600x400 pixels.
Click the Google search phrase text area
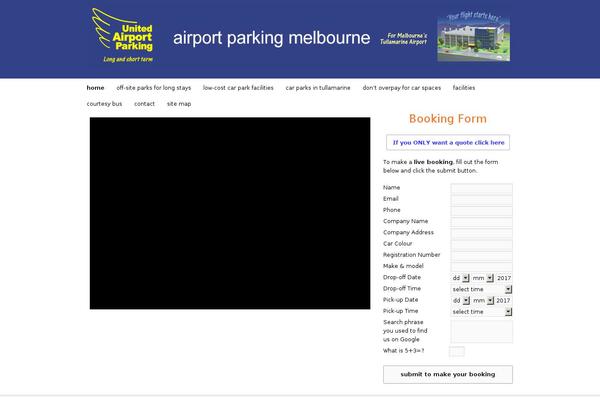[481, 331]
